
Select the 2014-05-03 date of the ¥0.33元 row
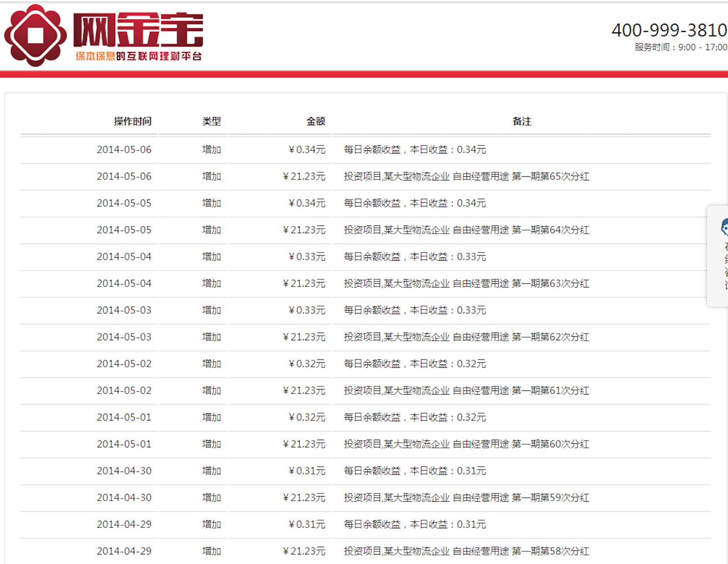[124, 310]
